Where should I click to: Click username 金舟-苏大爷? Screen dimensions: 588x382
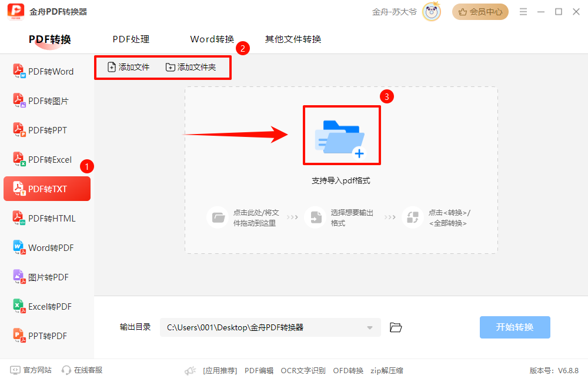tap(395, 12)
